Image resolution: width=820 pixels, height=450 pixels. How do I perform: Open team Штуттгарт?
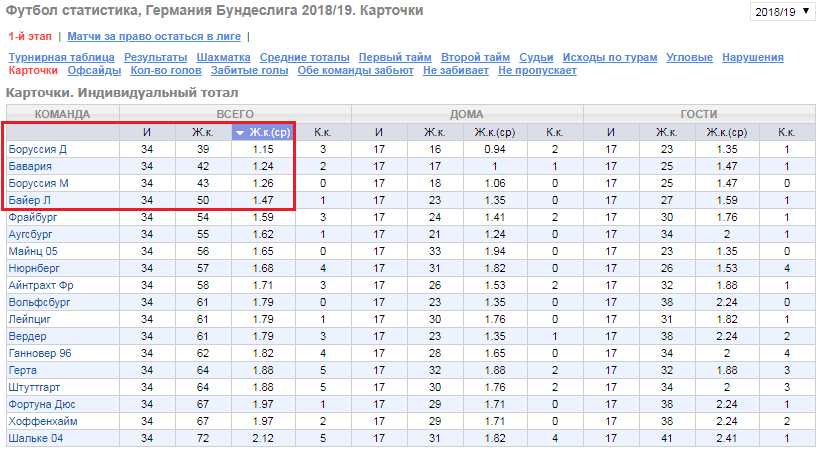[34, 388]
